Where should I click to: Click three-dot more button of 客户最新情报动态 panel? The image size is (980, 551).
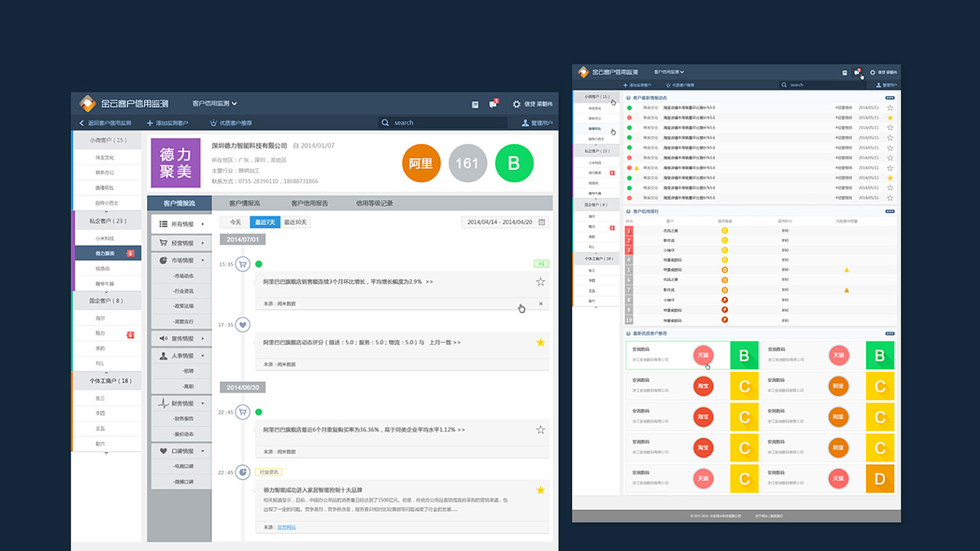click(890, 98)
